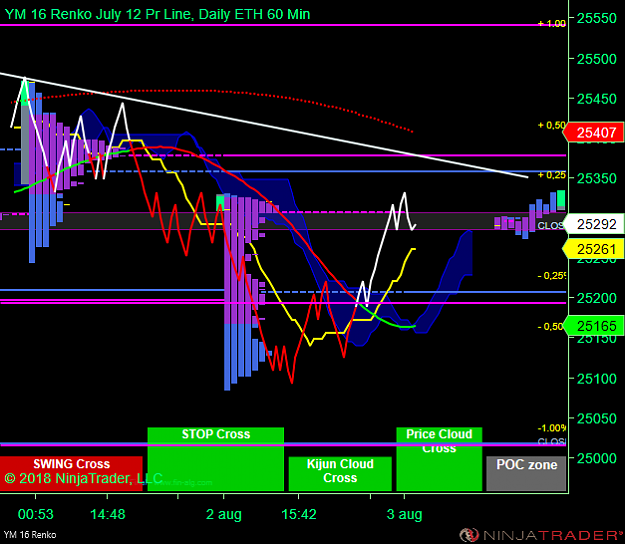The image size is (625, 544).
Task: Click the SWING Cross red signal box
Action: click(71, 473)
